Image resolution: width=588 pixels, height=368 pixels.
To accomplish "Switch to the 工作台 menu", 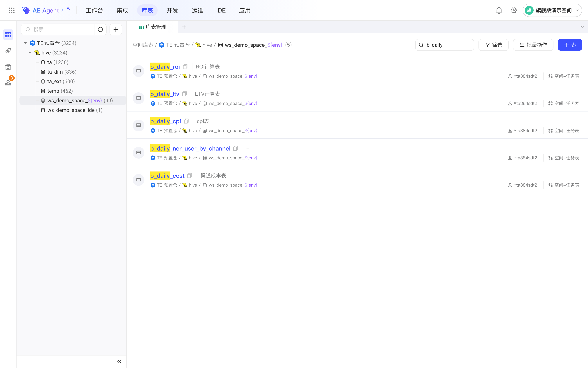I will [x=94, y=10].
